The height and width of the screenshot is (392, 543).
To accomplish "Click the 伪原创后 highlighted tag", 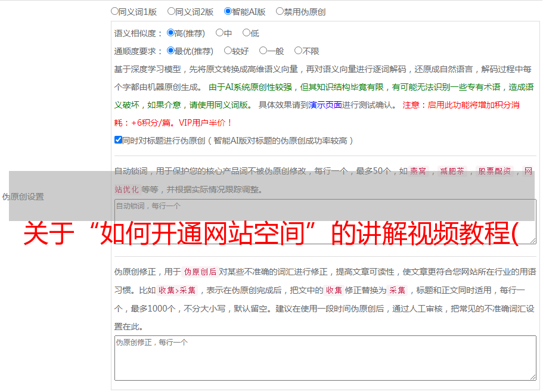I will (x=200, y=272).
